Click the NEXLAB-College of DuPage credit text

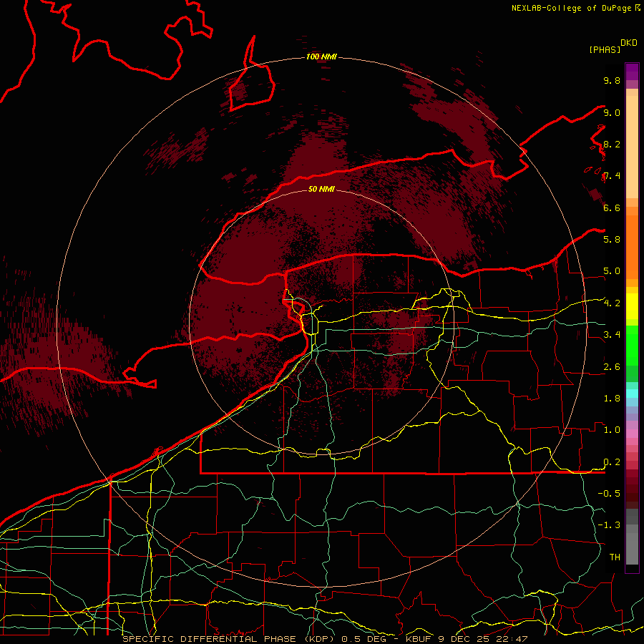click(x=571, y=8)
